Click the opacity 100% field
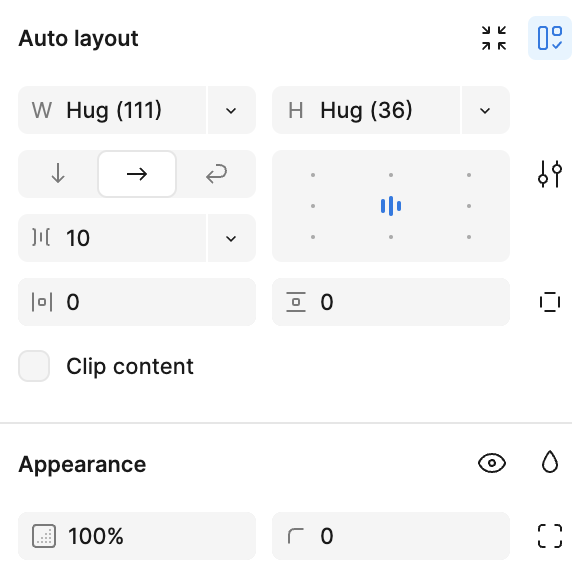The height and width of the screenshot is (578, 572). point(137,536)
